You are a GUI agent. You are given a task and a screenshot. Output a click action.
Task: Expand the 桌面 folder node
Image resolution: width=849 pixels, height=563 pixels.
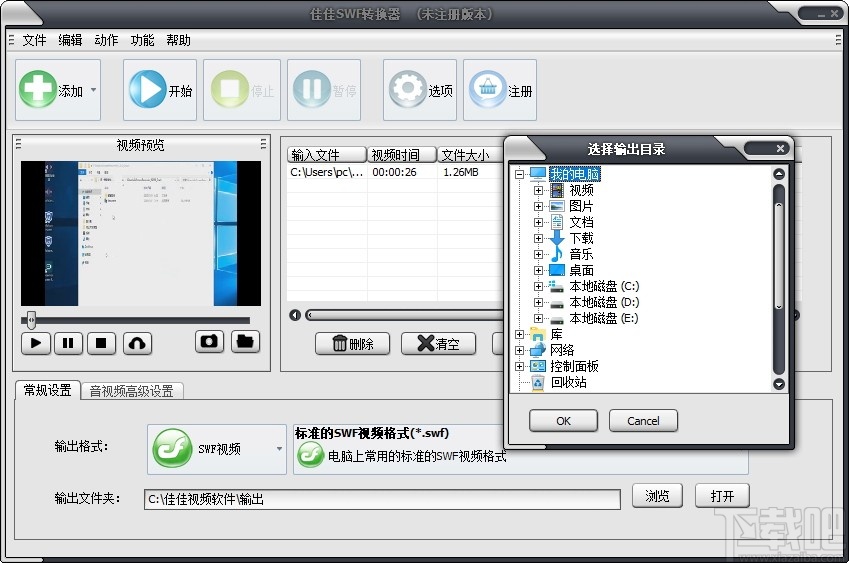coord(538,270)
